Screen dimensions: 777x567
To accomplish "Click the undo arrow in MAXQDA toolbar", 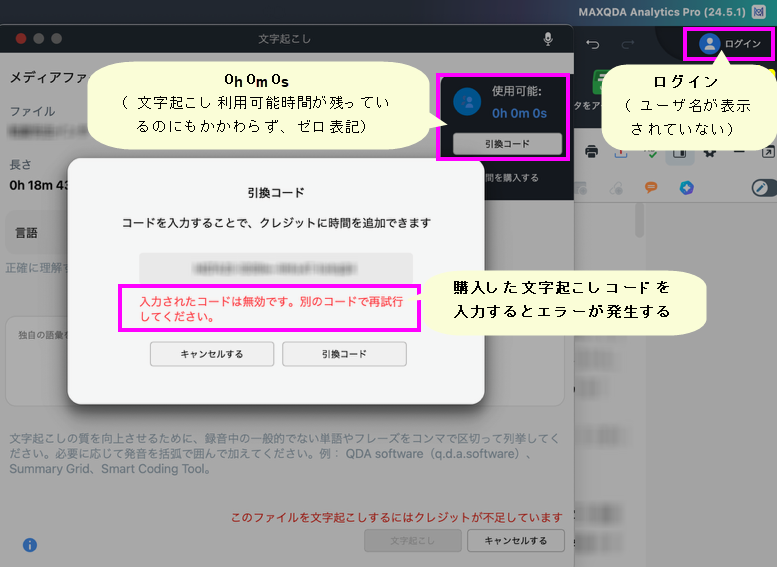I will pyautogui.click(x=593, y=45).
